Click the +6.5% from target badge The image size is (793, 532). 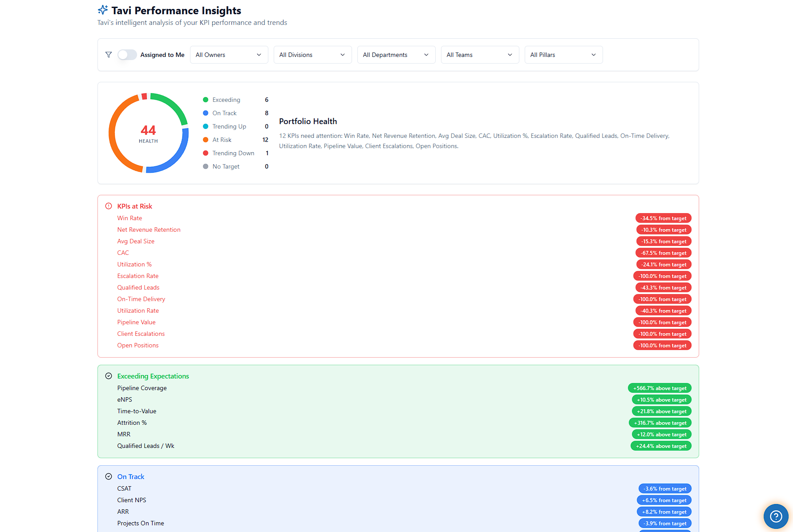[664, 500]
